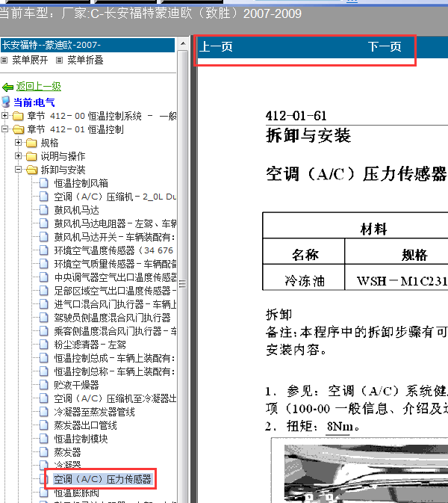Click the 412-01-61 page number text

296,116
